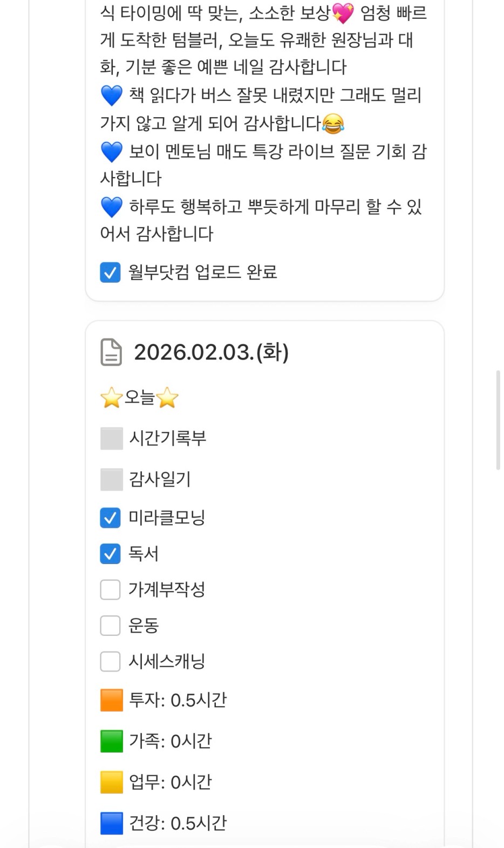Click the laughing emoji after 감사합니다

[x=333, y=124]
